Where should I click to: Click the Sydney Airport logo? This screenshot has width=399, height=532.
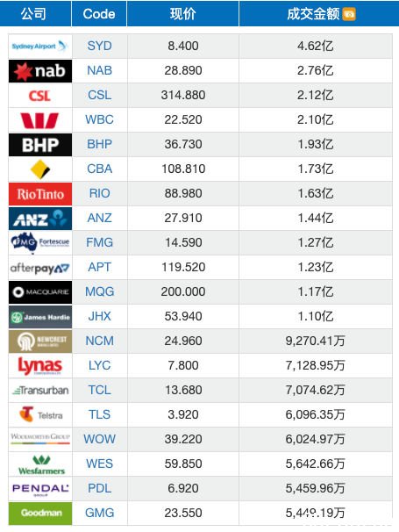pos(40,47)
